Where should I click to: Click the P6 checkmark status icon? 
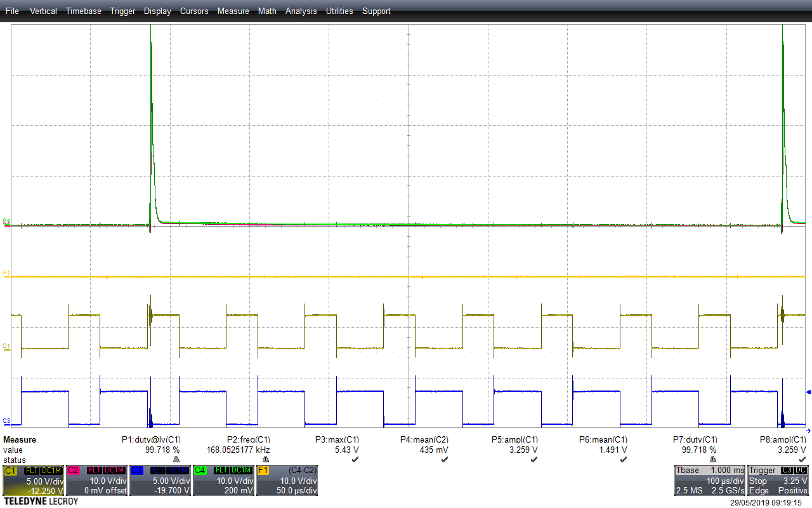click(x=624, y=459)
